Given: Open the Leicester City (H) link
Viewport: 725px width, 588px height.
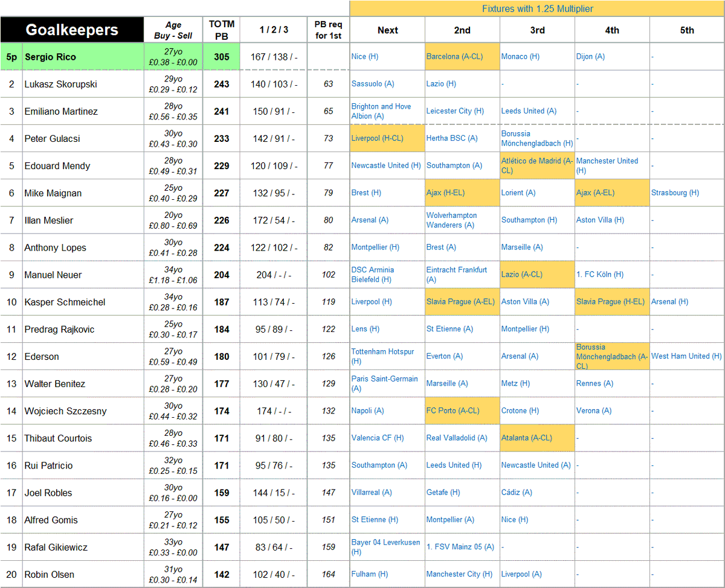Looking at the screenshot, I should (455, 111).
